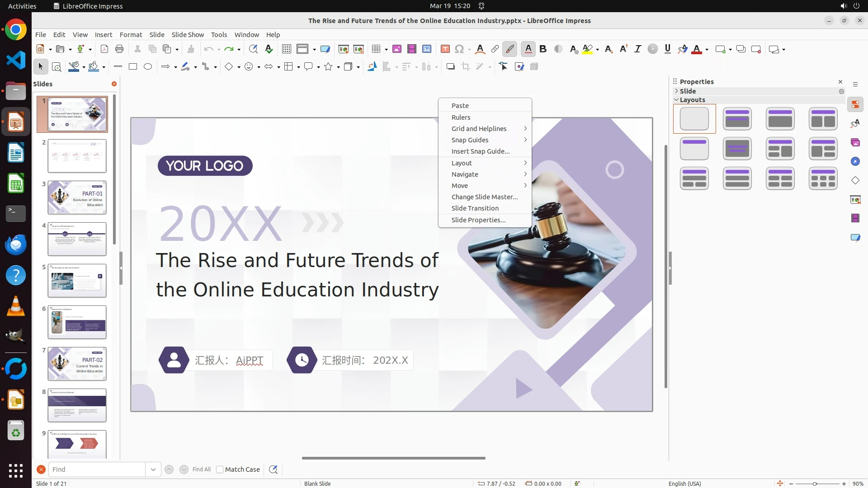Open the Gallery sidebar icon
Screen dimensions: 868x488
[x=855, y=143]
